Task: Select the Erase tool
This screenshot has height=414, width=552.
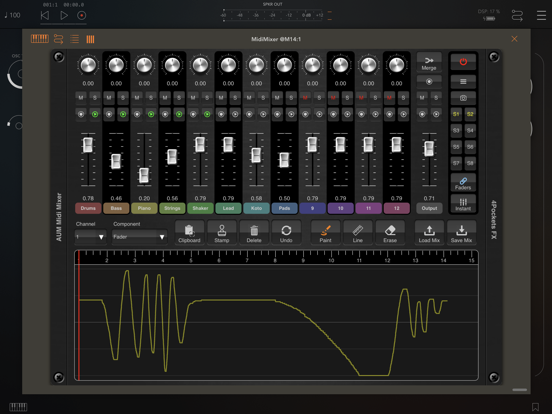Action: point(390,233)
